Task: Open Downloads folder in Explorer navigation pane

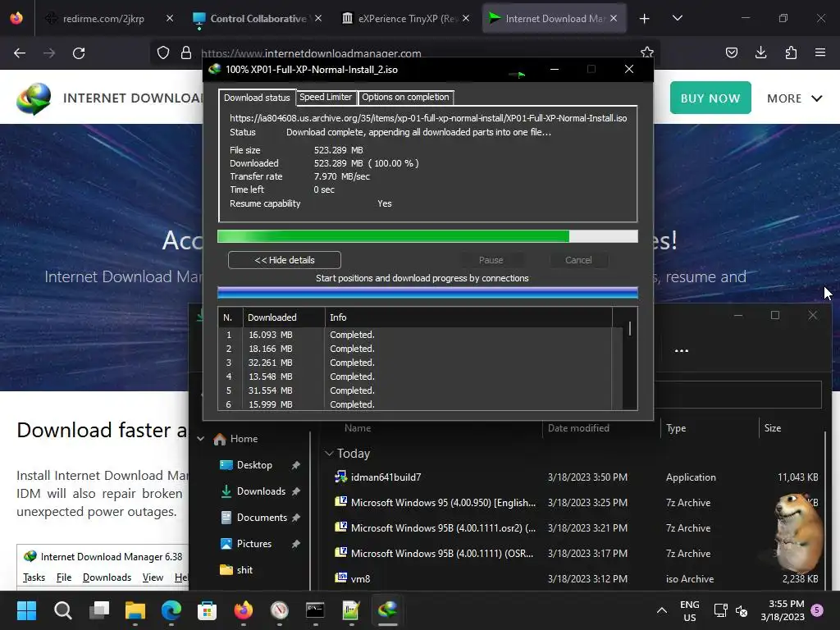Action: tap(261, 491)
